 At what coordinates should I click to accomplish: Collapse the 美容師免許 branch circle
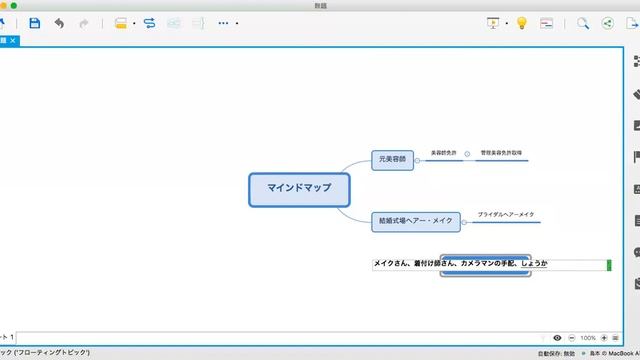click(x=467, y=154)
